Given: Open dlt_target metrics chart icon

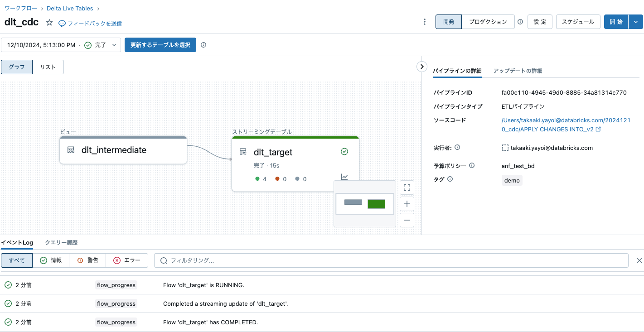Looking at the screenshot, I should click(344, 177).
